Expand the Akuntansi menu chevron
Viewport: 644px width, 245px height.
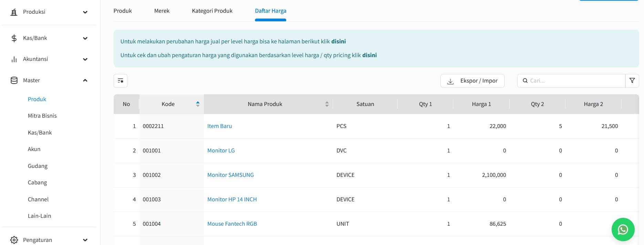click(x=85, y=59)
